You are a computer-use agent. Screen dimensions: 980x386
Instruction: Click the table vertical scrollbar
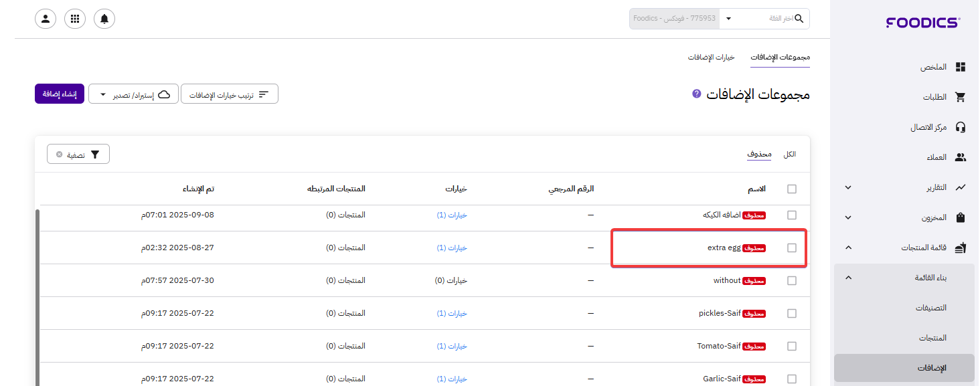tap(37, 294)
